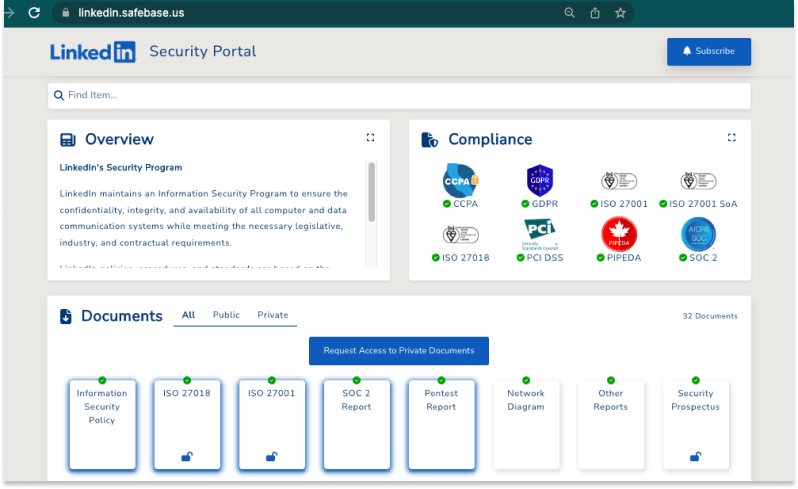Click the linkedin.safebase.us address bar
Image resolution: width=798 pixels, height=489 pixels.
(x=343, y=13)
